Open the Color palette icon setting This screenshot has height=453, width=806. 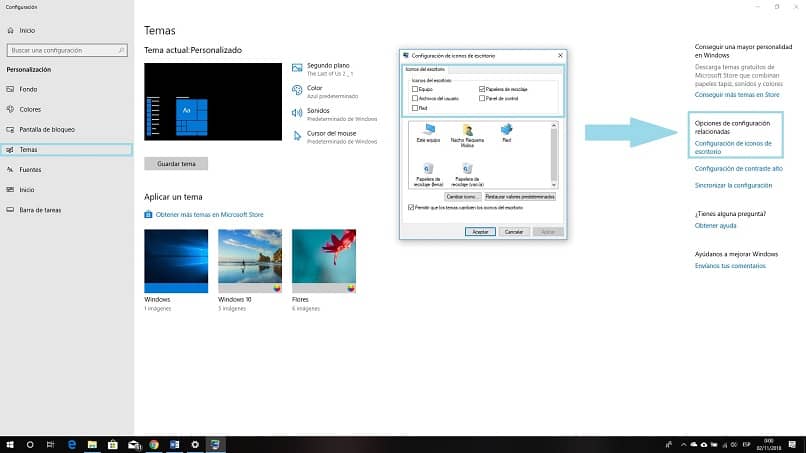(x=297, y=90)
